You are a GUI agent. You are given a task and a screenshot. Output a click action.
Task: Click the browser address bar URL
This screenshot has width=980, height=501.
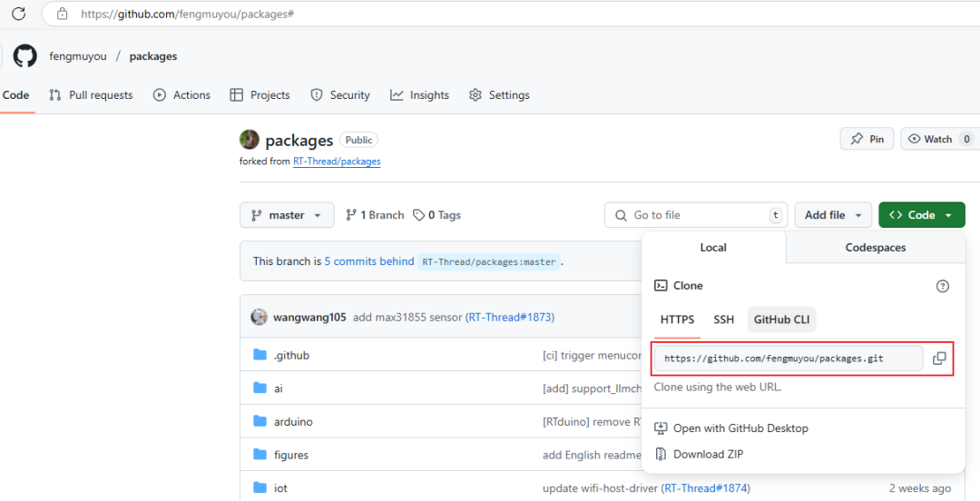pyautogui.click(x=188, y=14)
